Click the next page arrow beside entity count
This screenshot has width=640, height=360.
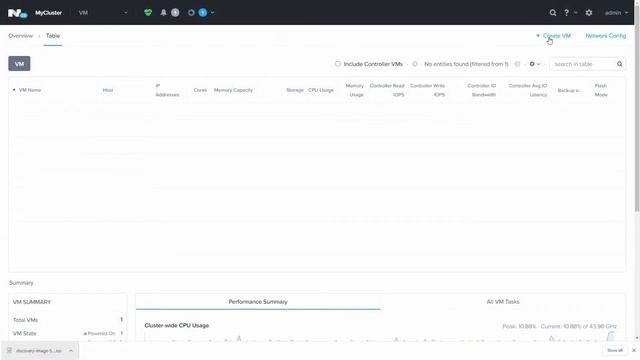click(x=517, y=64)
